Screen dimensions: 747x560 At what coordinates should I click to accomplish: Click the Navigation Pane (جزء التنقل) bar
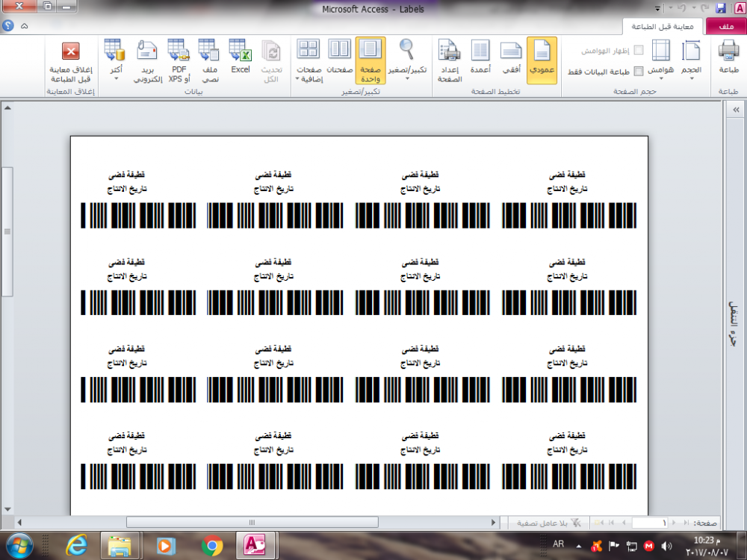coord(734,324)
